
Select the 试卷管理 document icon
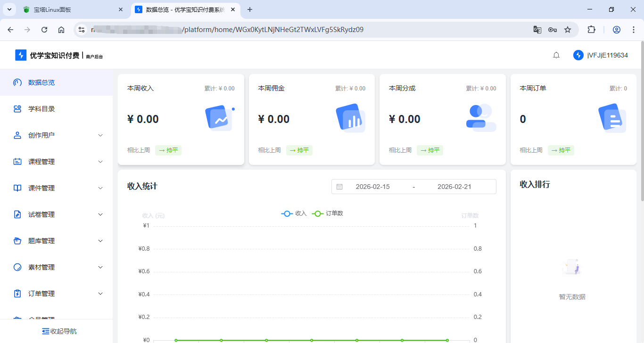[x=17, y=214]
